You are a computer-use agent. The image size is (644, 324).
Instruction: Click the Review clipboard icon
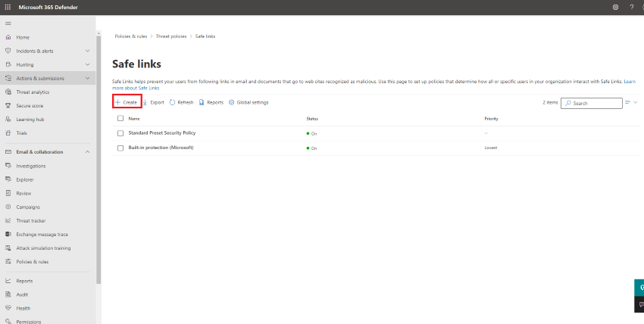[x=8, y=193]
